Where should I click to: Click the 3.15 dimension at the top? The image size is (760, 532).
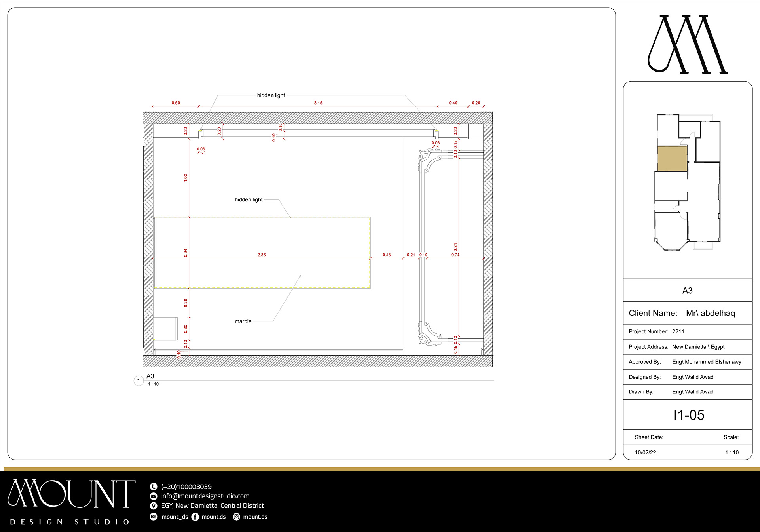click(x=318, y=103)
